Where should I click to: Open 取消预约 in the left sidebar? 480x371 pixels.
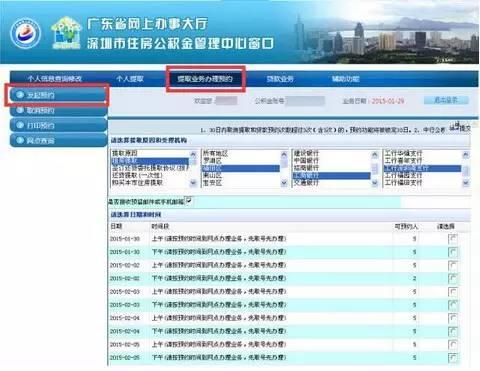(58, 110)
